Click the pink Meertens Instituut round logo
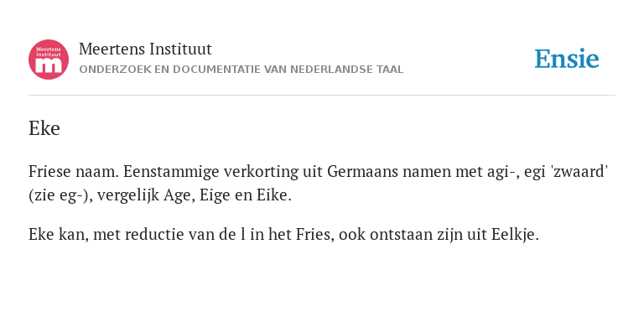644x322 pixels. coord(49,60)
